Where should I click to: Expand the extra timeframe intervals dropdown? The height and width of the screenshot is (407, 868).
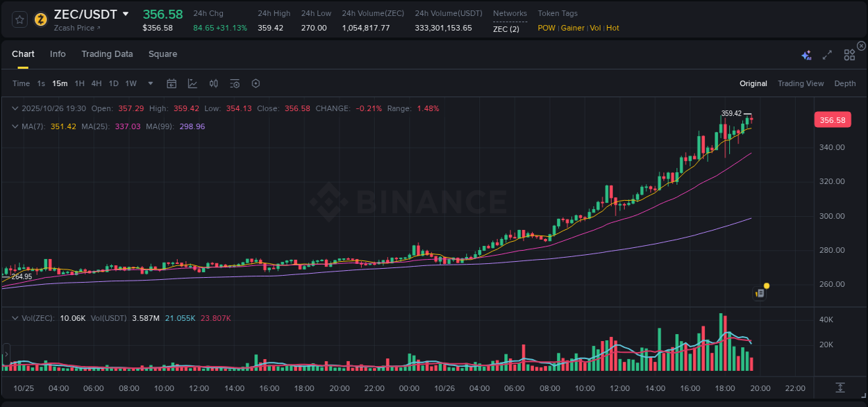150,83
